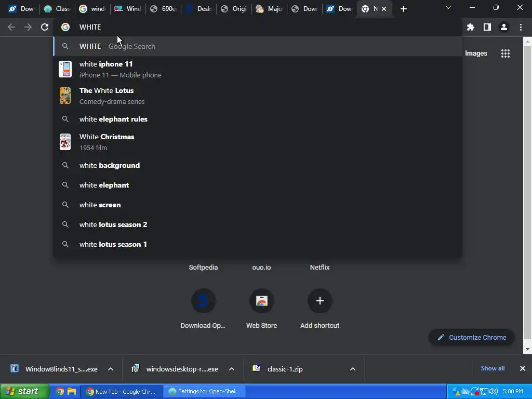Click Show all downloads link
Viewport: 532px width, 399px height.
[x=493, y=368]
